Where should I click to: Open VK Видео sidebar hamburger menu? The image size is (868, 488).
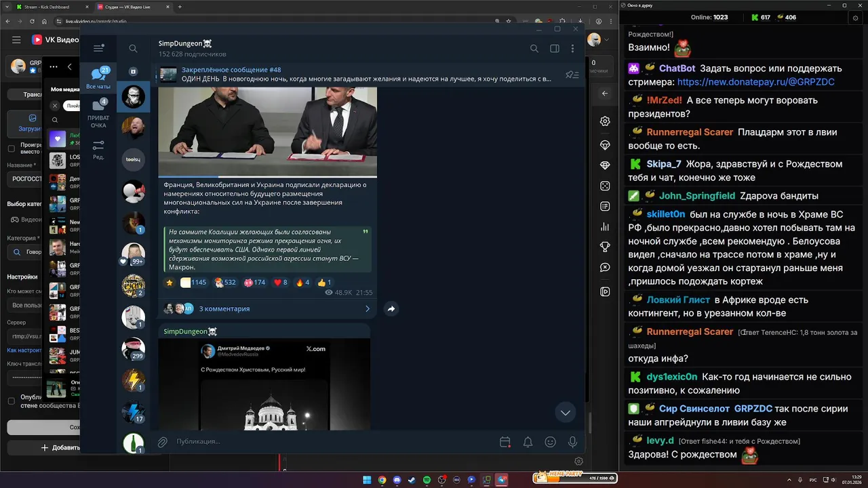tap(16, 40)
